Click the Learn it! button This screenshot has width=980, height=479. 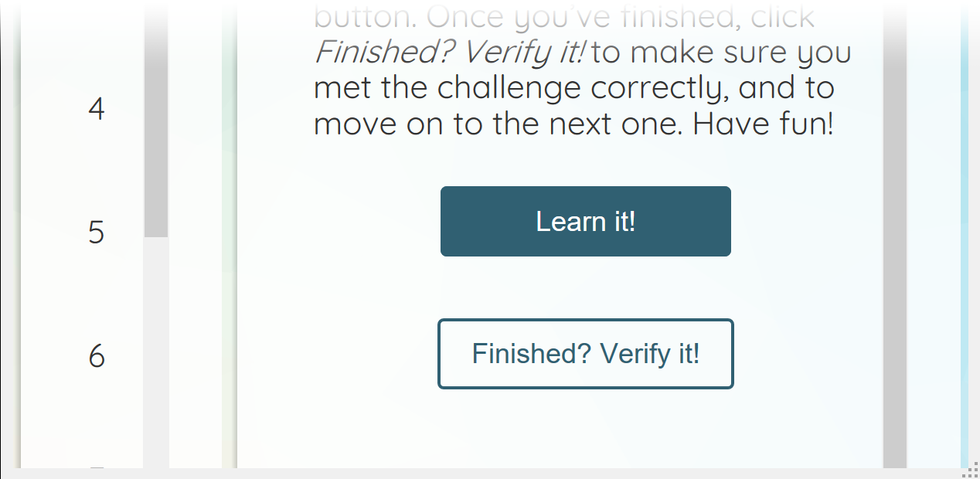(x=585, y=221)
